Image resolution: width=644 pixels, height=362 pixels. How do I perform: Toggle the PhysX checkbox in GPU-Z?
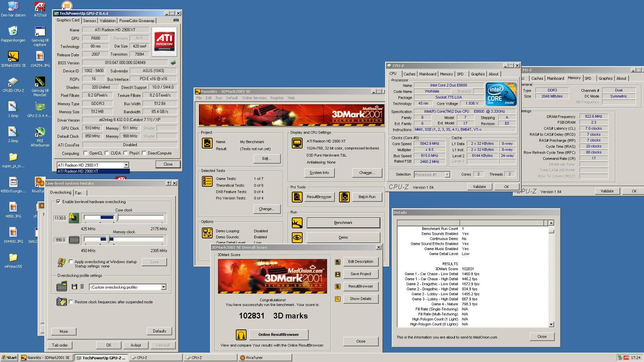pos(126,153)
